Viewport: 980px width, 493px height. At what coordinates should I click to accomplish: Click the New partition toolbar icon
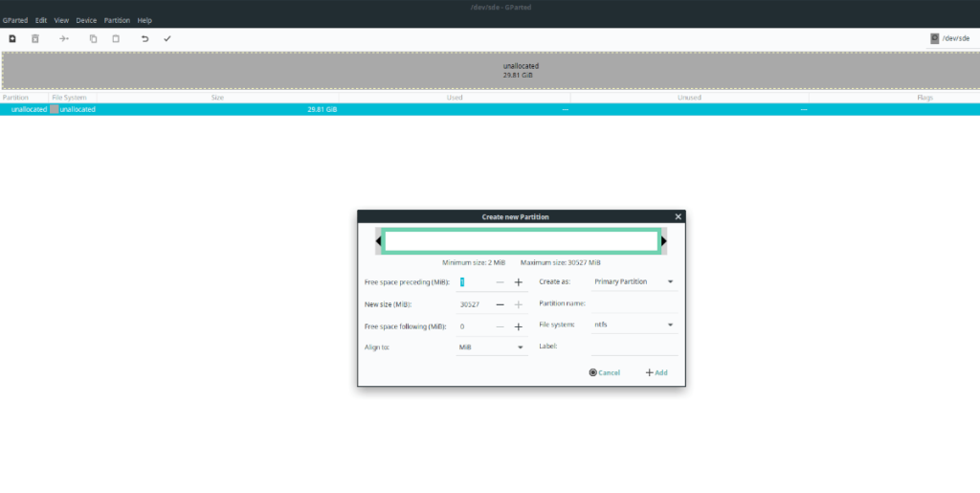click(12, 38)
